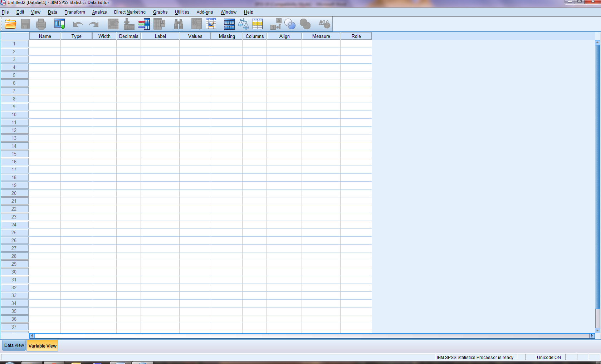Screen dimensions: 601x364
Task: Click Measure cell in row 2
Action: click(x=321, y=51)
